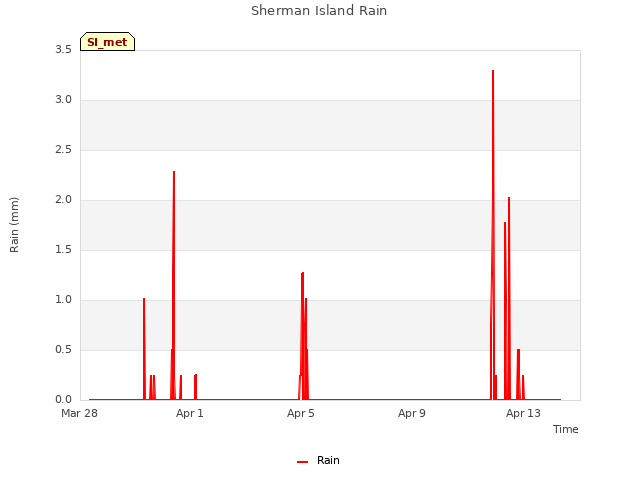Click the Apr 13 x-axis tick label
This screenshot has height=480, width=640.
coord(523,413)
